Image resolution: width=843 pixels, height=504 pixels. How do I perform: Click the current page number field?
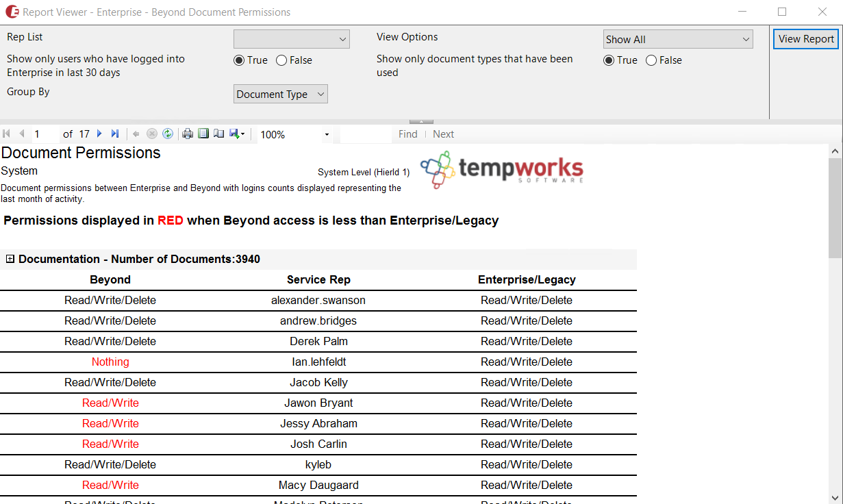pos(45,134)
